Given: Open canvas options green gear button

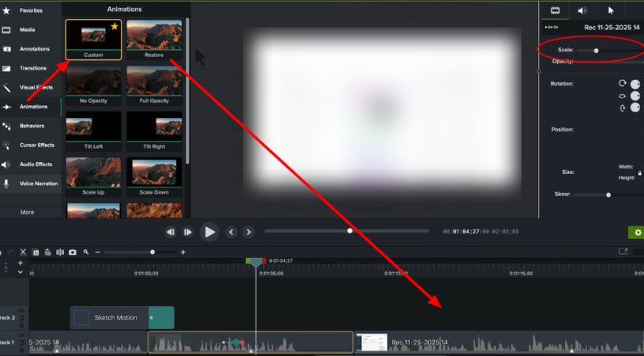Looking at the screenshot, I should (x=637, y=233).
